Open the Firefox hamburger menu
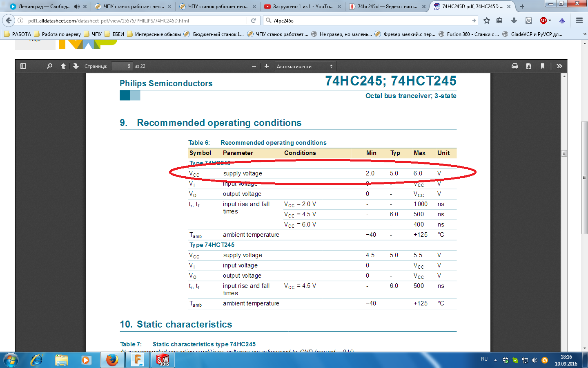Image resolution: width=588 pixels, height=368 pixels. click(x=579, y=20)
